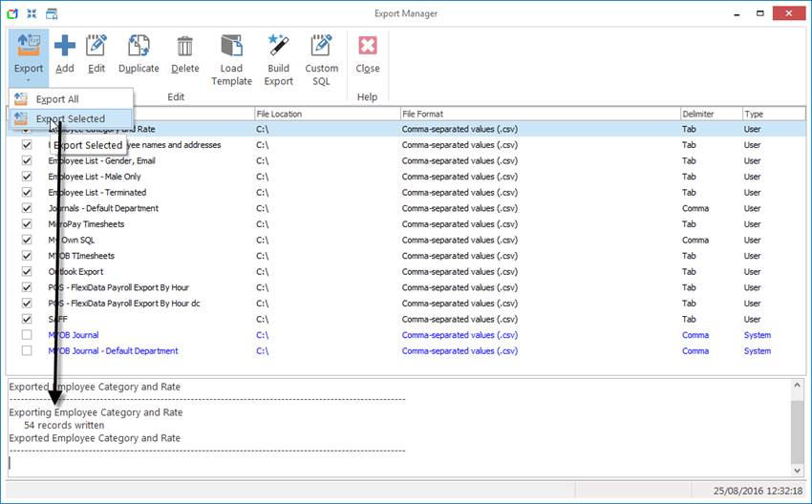Screen dimensions: 812x504
Task: Open the Custom SQL editor
Action: tap(322, 59)
